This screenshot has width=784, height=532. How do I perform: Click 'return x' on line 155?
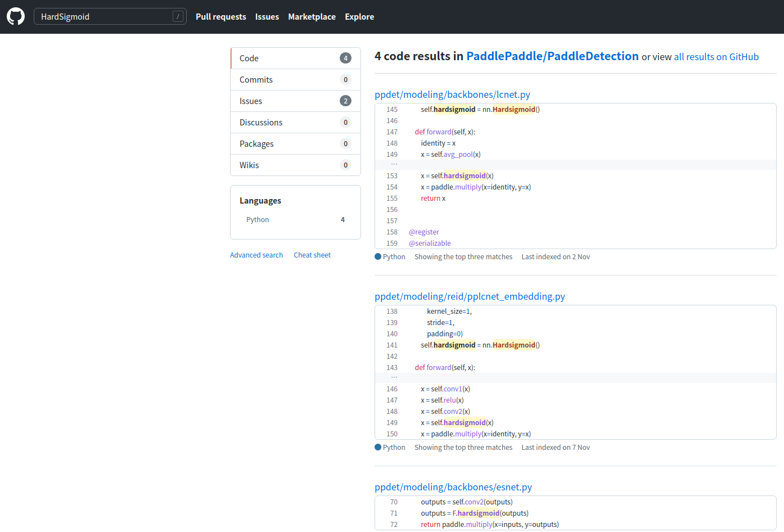(x=433, y=199)
